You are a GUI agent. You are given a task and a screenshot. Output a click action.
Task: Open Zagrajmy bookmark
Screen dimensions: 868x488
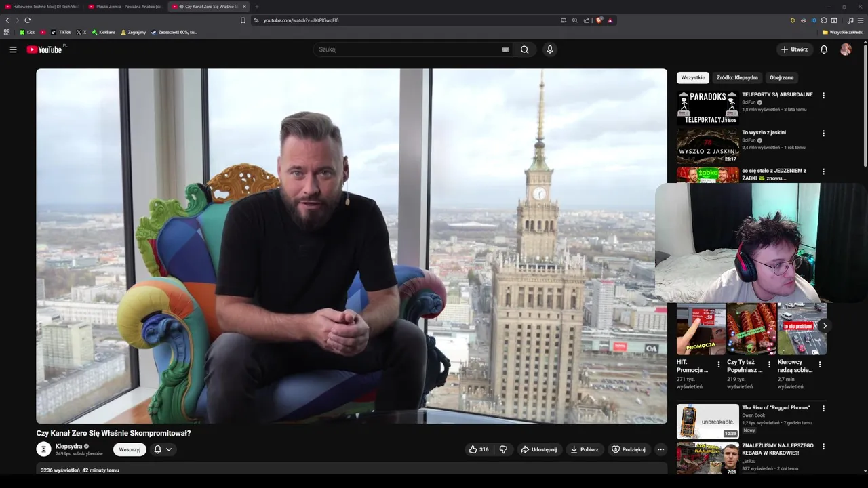point(133,32)
